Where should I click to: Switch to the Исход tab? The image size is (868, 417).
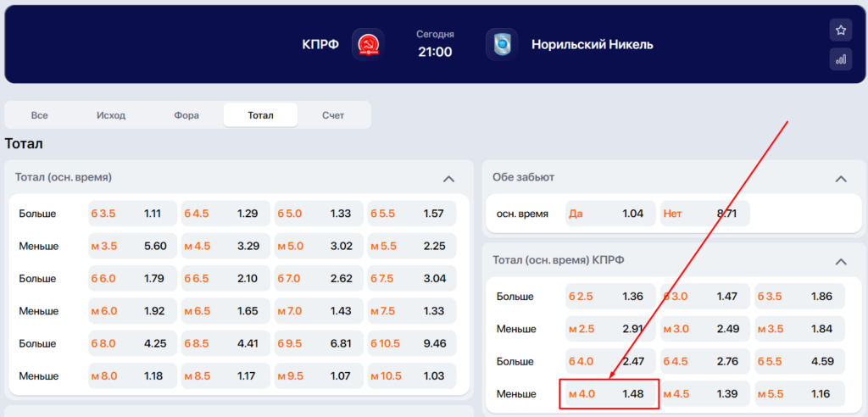click(x=111, y=115)
